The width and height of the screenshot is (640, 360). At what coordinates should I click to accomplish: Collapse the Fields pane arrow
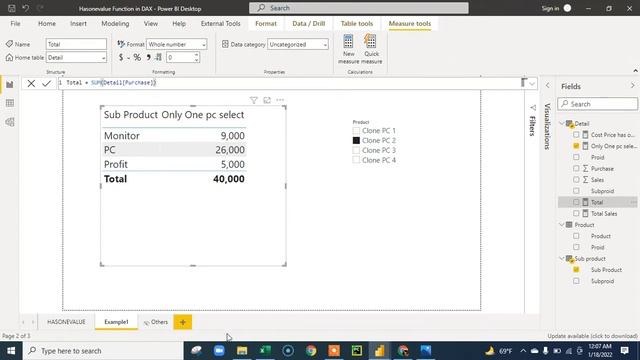[x=633, y=86]
